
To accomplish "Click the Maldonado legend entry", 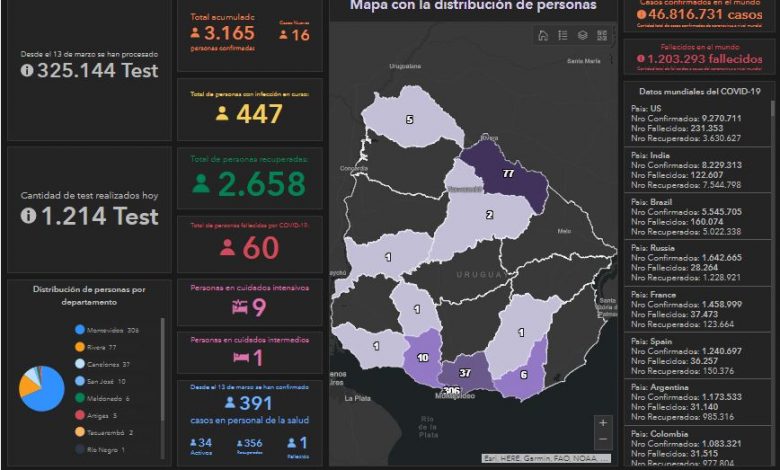I will point(108,398).
